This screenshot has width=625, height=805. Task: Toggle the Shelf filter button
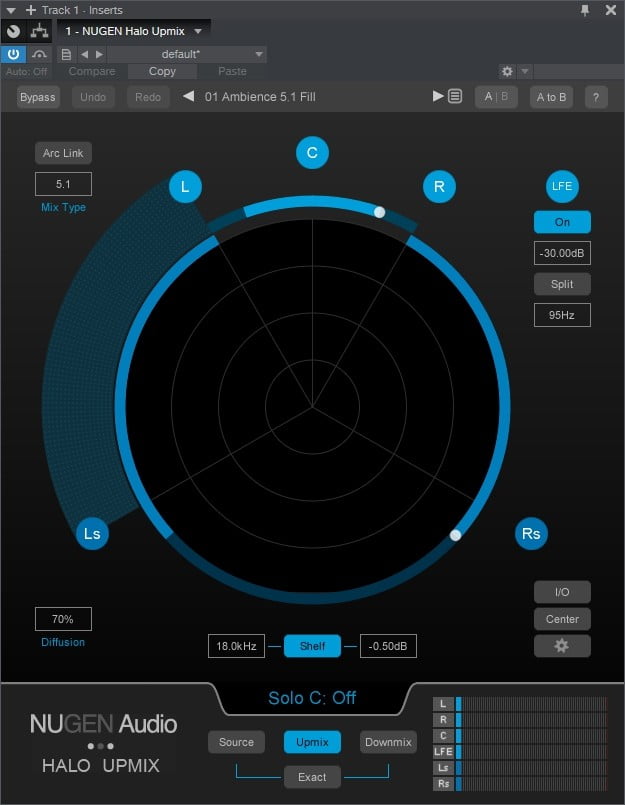312,646
